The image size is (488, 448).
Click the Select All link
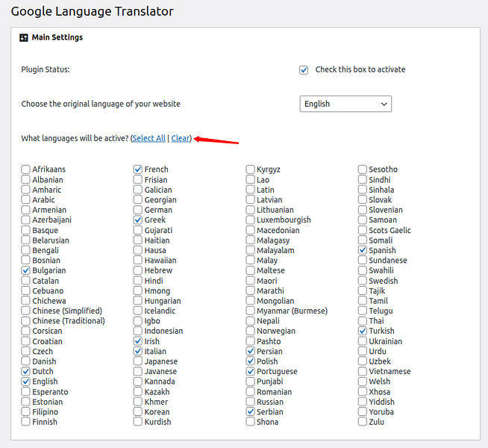tap(148, 138)
